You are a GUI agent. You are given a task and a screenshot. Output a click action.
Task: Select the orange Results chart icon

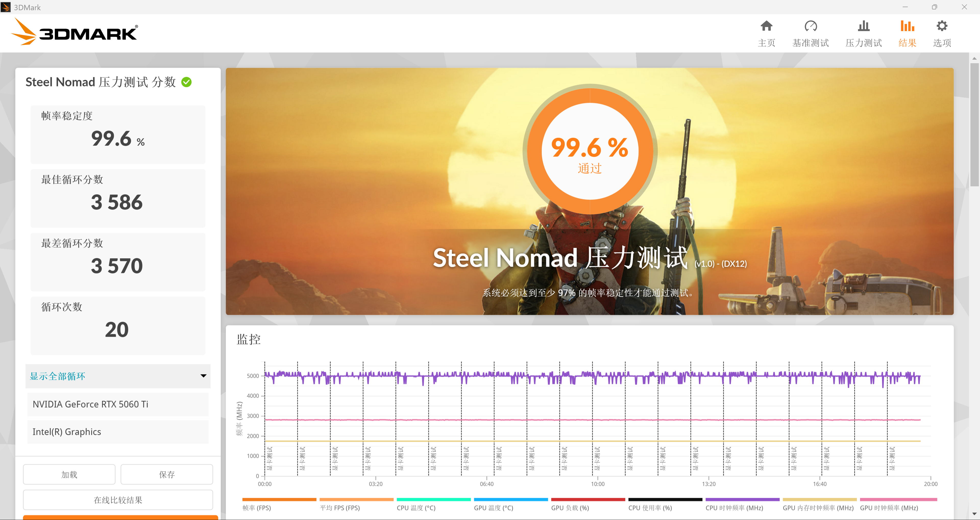point(907,26)
